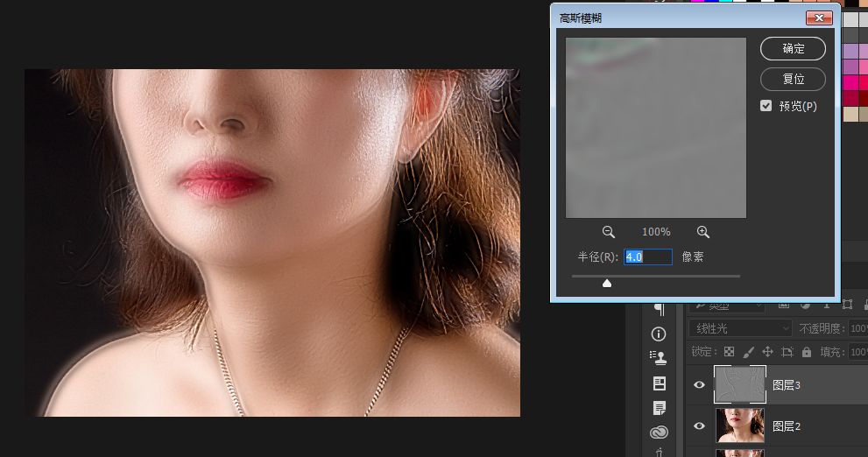Click the portrait image on the canvas

(x=272, y=243)
